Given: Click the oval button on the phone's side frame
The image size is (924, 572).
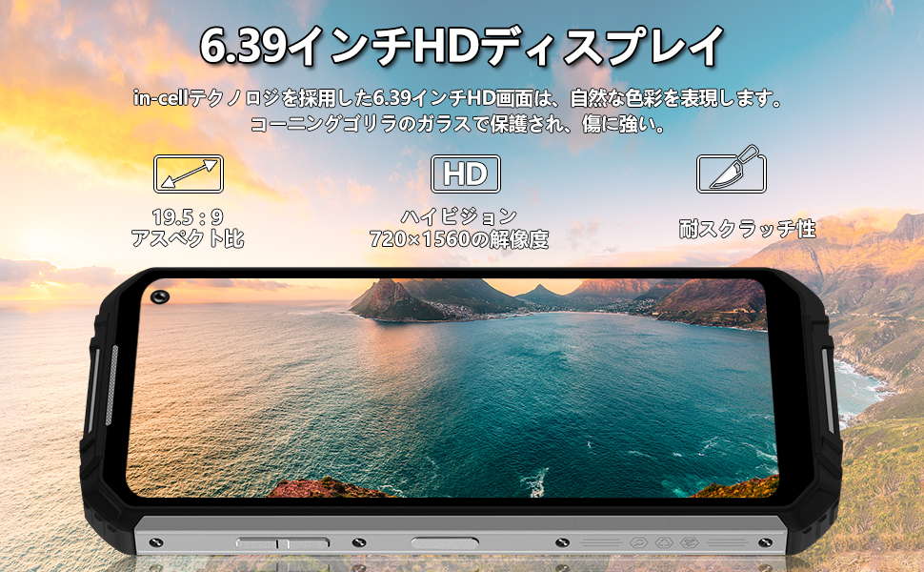Looking at the screenshot, I should coord(444,542).
